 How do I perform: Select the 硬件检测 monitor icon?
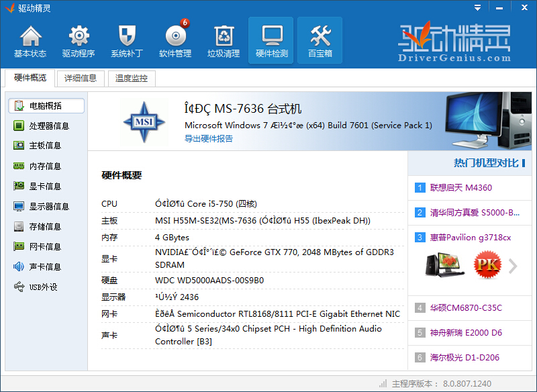272,36
